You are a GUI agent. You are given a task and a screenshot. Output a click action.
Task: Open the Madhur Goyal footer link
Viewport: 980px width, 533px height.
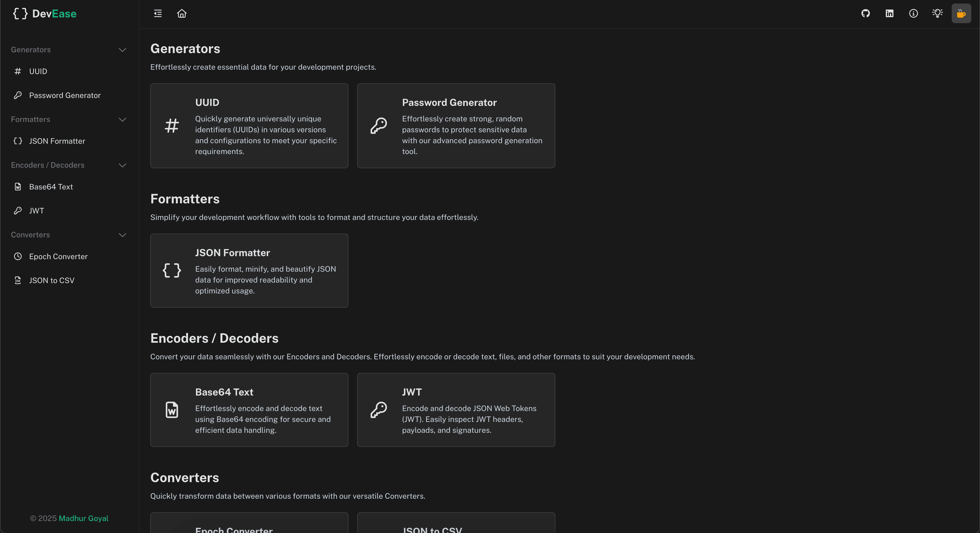click(x=83, y=518)
